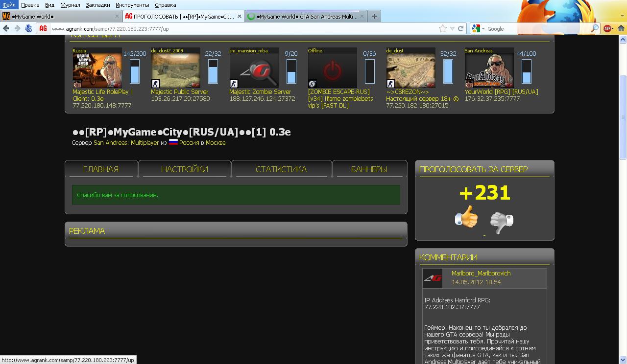The image size is (627, 364).
Task: Click the Marlboro_Marlborovich comment avatar
Action: (x=433, y=278)
